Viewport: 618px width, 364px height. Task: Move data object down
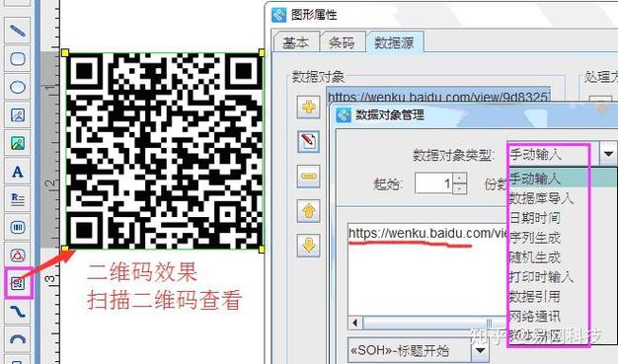pyautogui.click(x=308, y=245)
